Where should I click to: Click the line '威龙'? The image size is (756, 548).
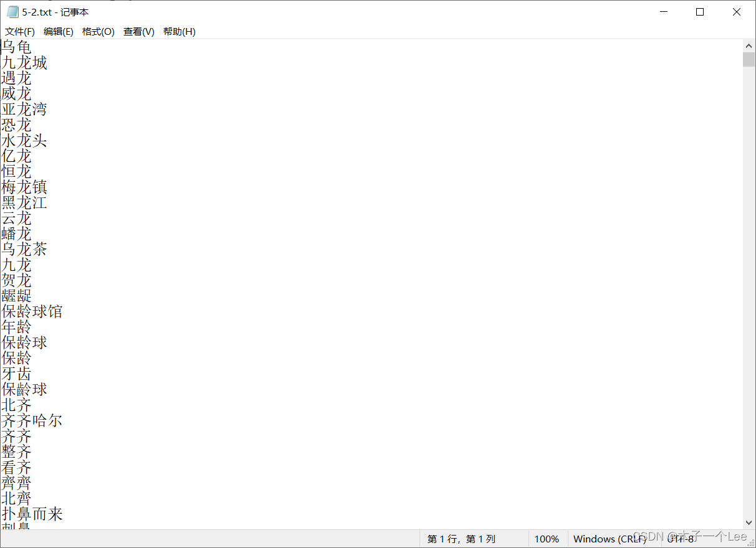(16, 93)
